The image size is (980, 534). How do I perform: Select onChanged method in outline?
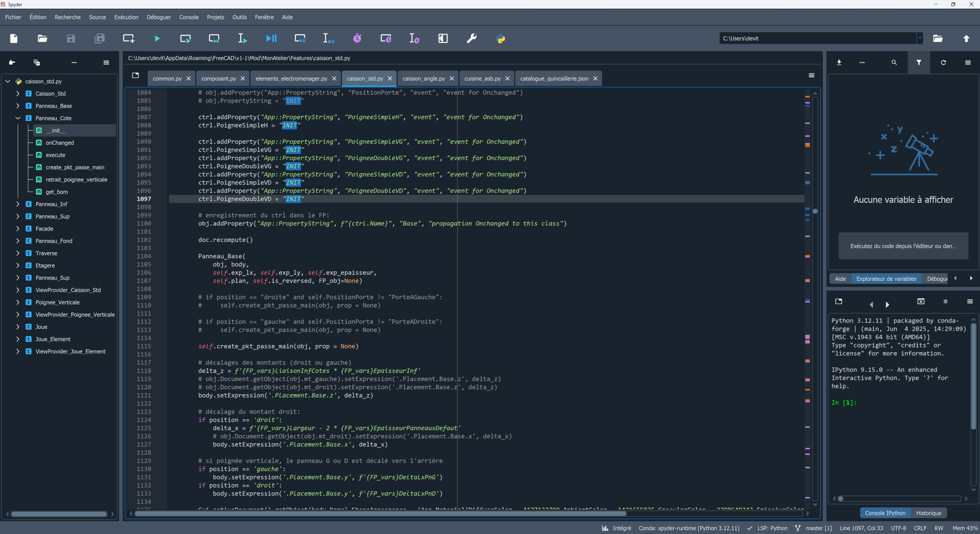(60, 143)
